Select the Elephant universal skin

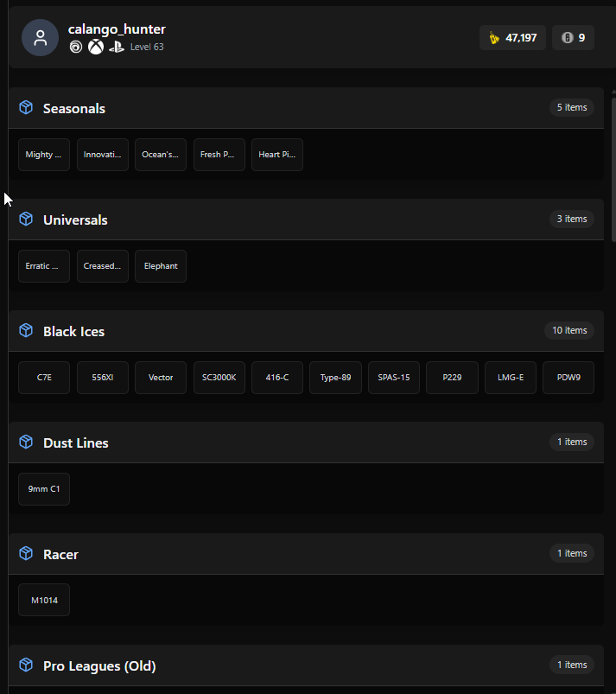point(161,266)
